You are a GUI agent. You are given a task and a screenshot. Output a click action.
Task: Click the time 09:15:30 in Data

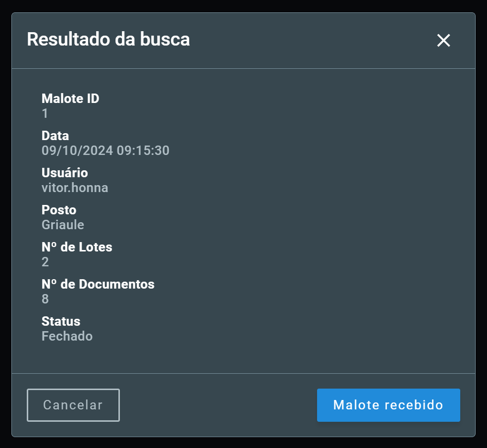pyautogui.click(x=143, y=150)
